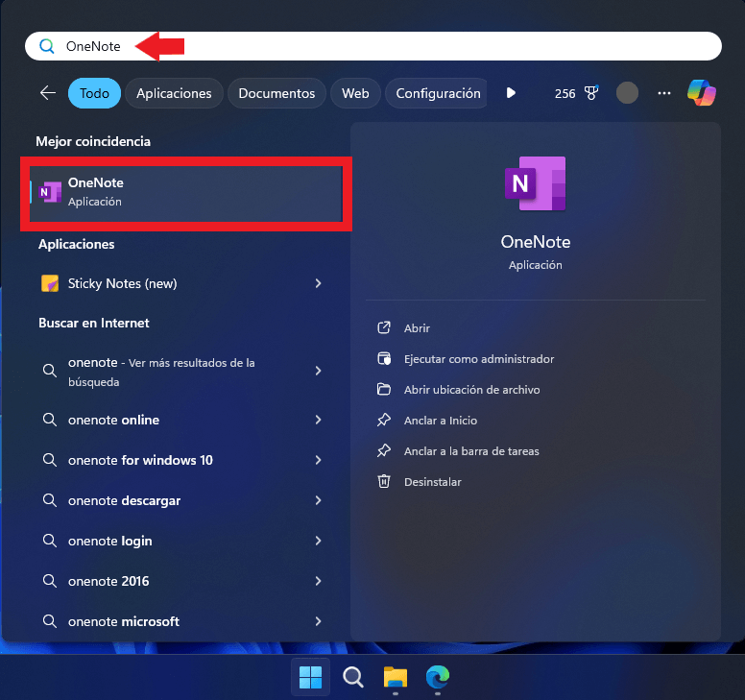Viewport: 745px width, 700px height.
Task: Open the three-dots more options menu
Action: pos(664,93)
